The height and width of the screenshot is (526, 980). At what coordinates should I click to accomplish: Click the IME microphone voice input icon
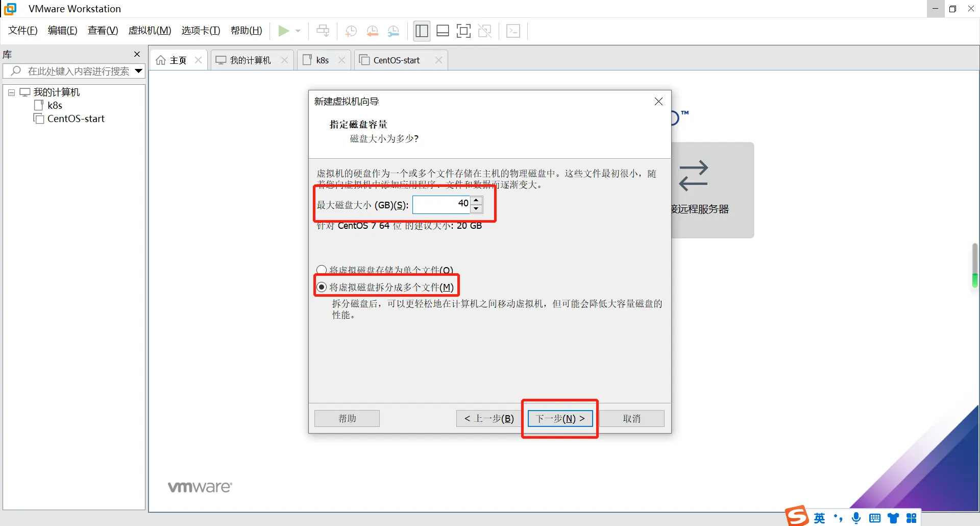pos(856,518)
